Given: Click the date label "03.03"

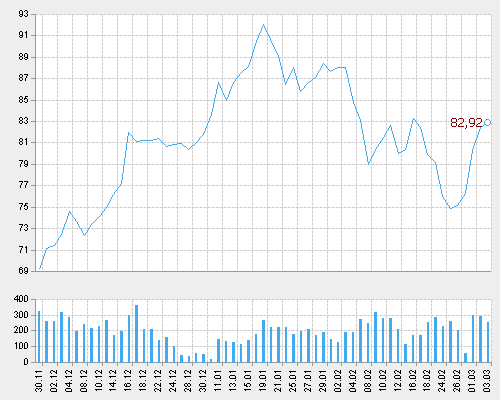Looking at the screenshot, I should [487, 380].
